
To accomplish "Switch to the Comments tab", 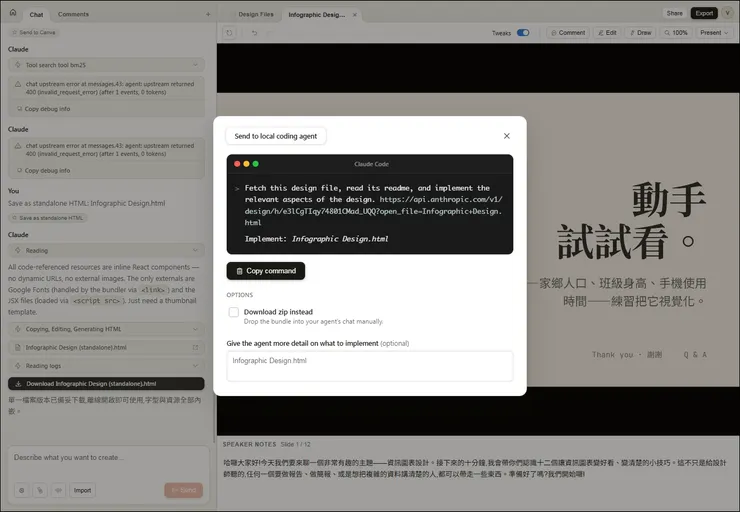I will tap(73, 14).
